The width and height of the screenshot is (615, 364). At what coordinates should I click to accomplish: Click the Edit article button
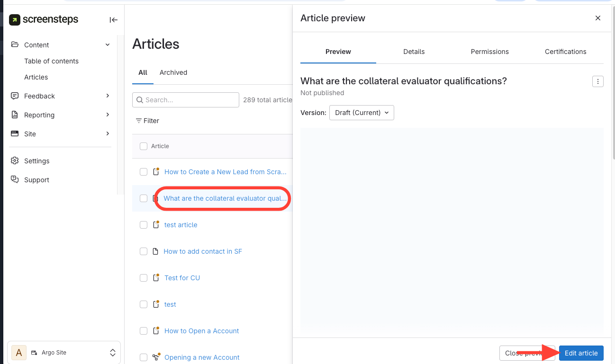tap(581, 353)
